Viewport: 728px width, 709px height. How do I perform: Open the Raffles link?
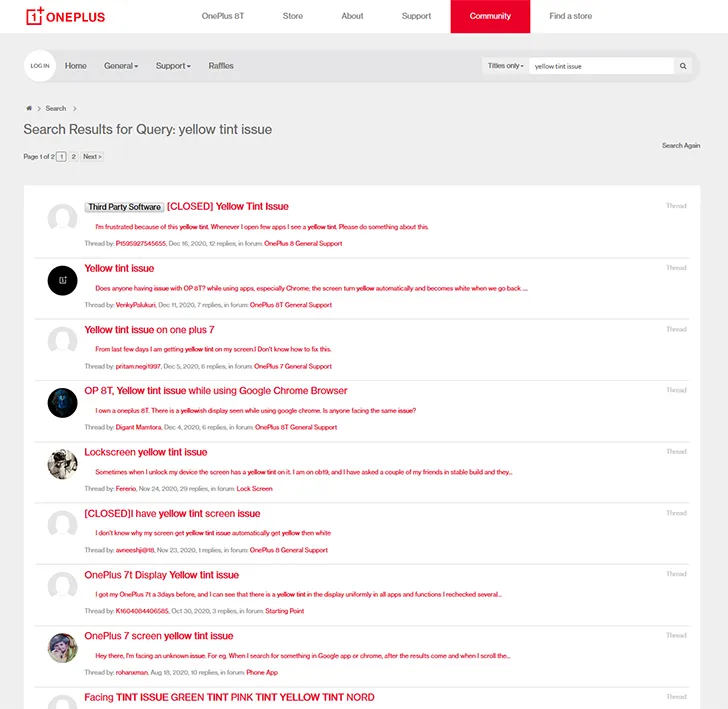pyautogui.click(x=221, y=66)
